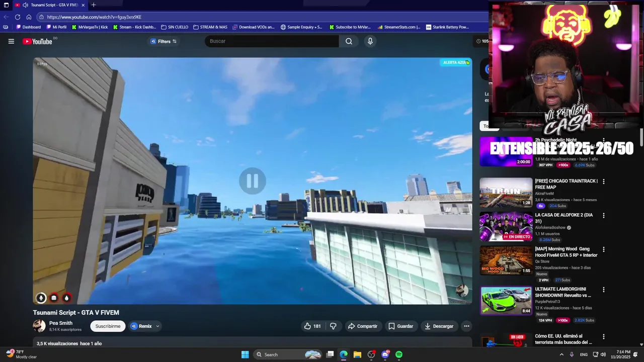Click the IQ Remix button
The image size is (644, 362).
pyautogui.click(x=141, y=326)
